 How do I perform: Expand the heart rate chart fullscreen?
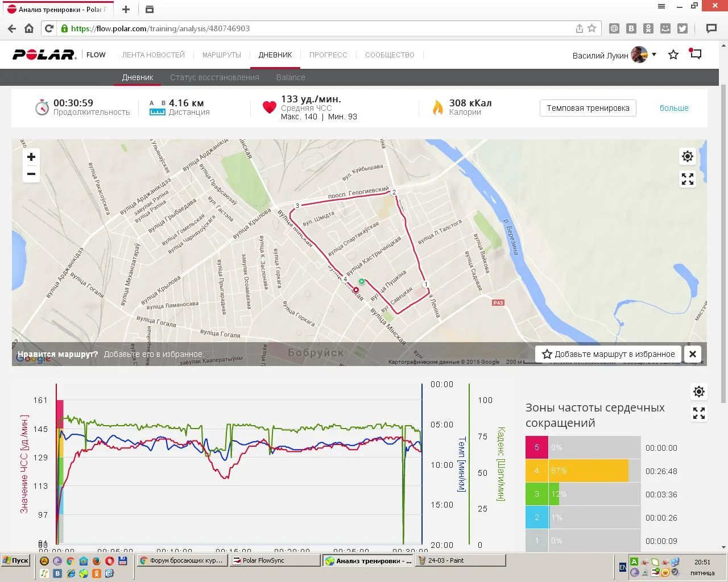699,414
